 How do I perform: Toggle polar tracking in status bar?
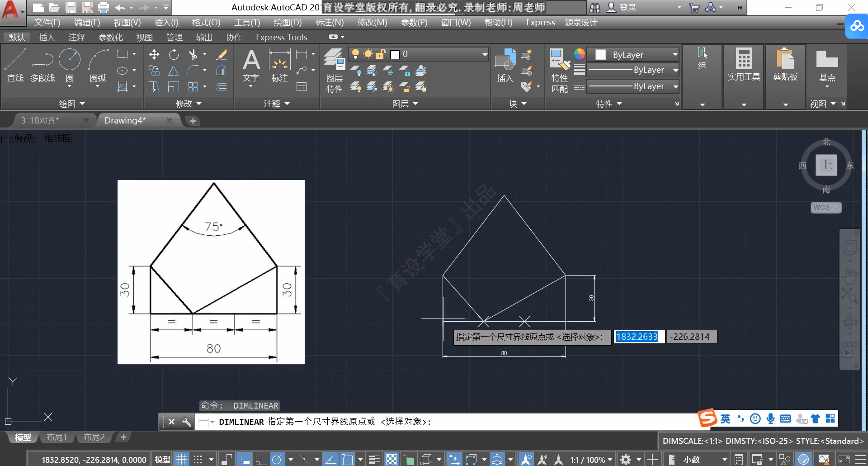coord(277,460)
